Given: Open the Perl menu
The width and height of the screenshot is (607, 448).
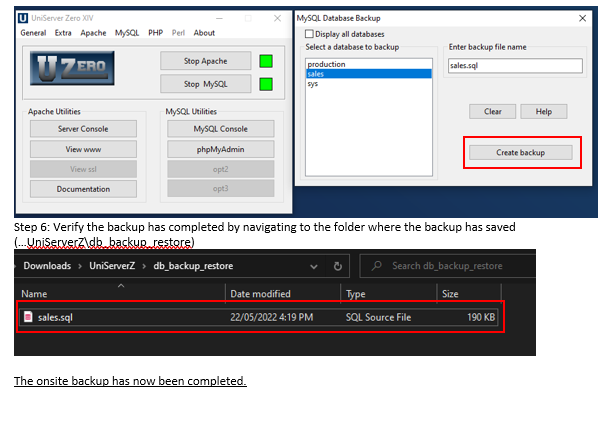Looking at the screenshot, I should pyautogui.click(x=178, y=33).
